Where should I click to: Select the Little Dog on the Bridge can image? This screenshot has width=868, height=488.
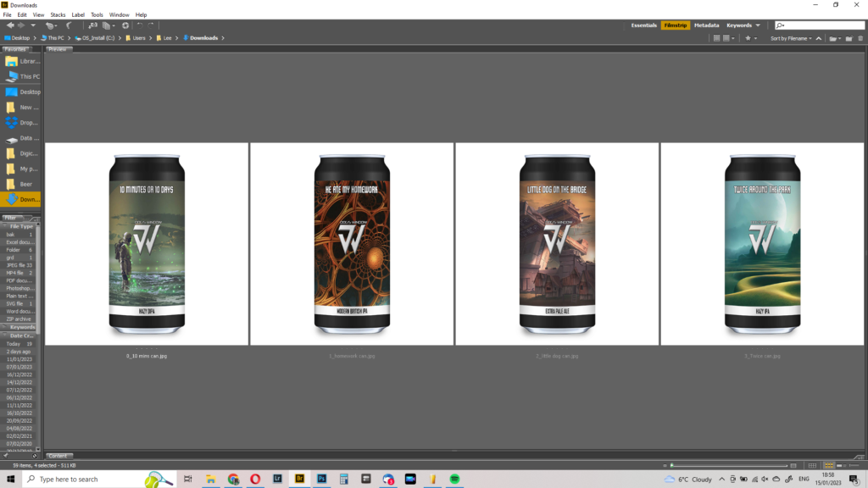(557, 243)
